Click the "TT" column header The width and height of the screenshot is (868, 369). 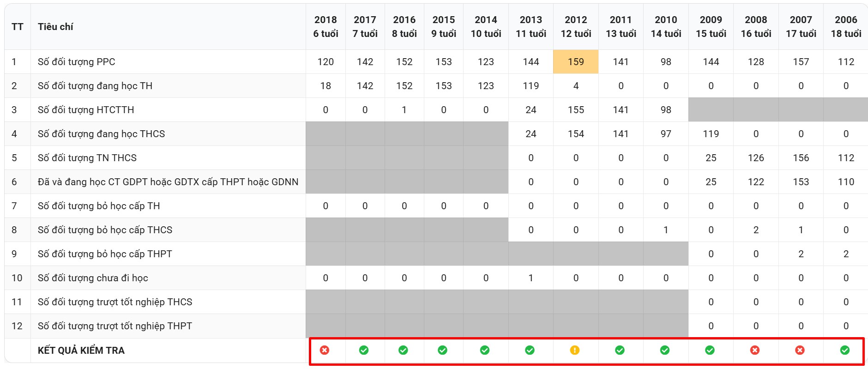coord(18,27)
